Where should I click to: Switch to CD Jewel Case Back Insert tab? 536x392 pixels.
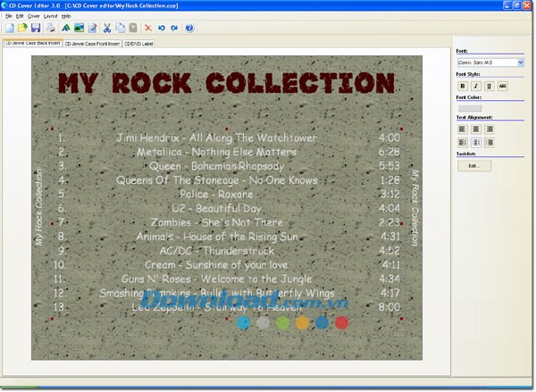point(32,43)
